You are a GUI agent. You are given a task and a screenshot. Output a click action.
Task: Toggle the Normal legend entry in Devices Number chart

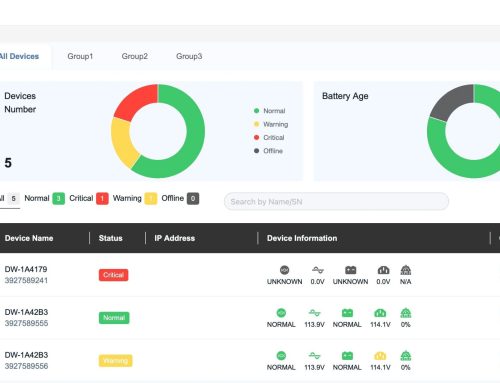[x=269, y=111]
